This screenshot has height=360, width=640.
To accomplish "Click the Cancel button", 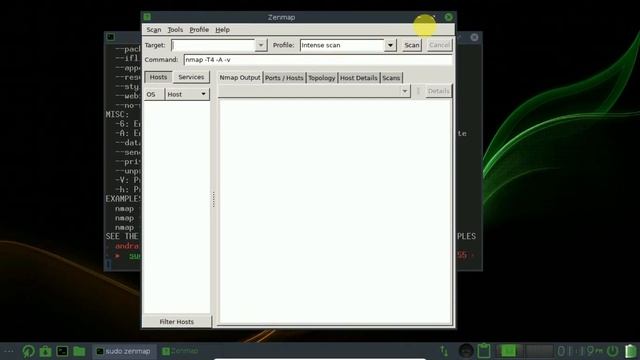I will (439, 45).
